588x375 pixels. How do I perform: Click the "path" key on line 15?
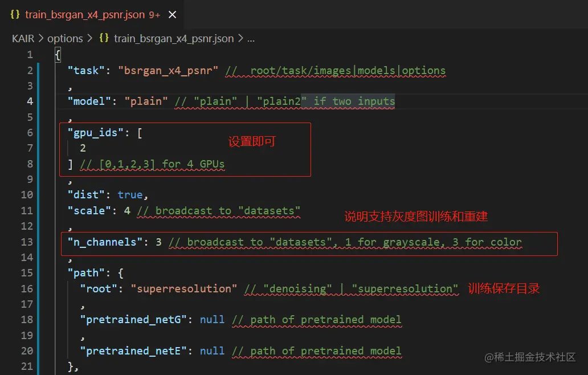coord(86,272)
